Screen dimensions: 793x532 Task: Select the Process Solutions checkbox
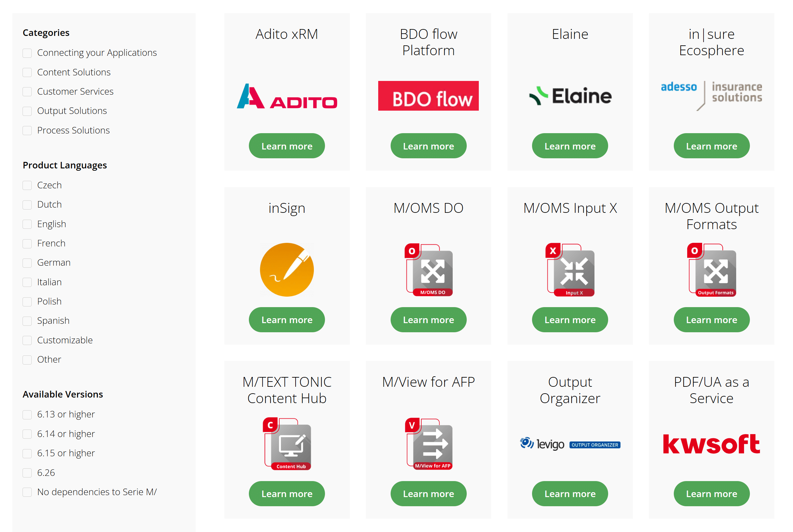click(27, 130)
